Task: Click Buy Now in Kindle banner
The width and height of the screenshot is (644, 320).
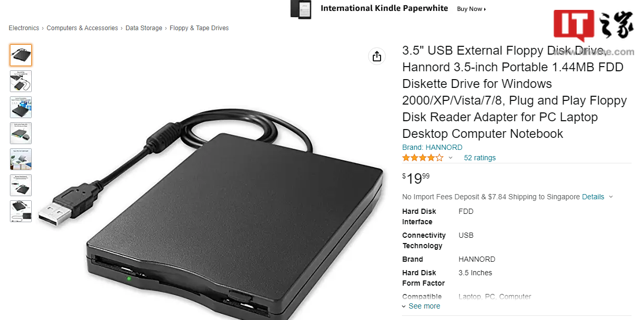Action: click(471, 9)
